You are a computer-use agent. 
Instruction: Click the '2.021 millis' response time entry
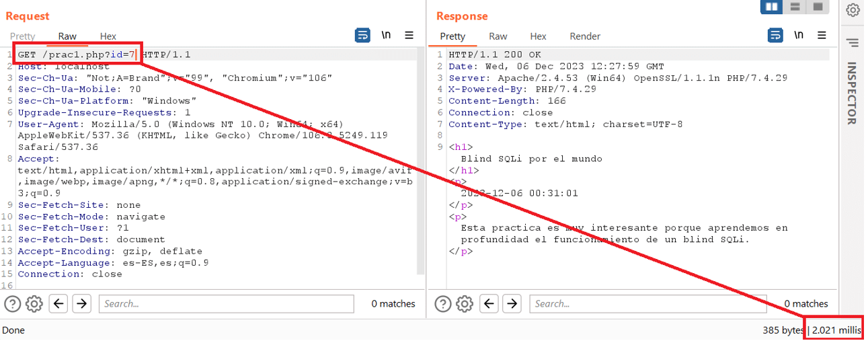pos(836,330)
